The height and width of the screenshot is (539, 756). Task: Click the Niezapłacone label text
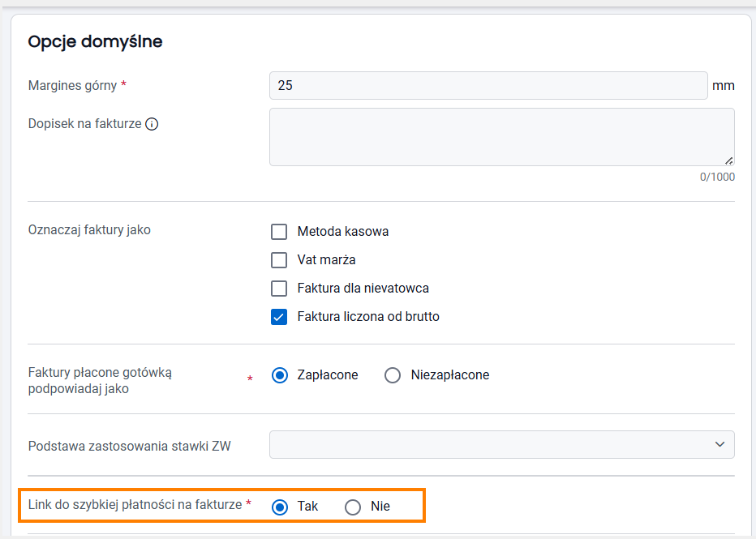click(450, 375)
